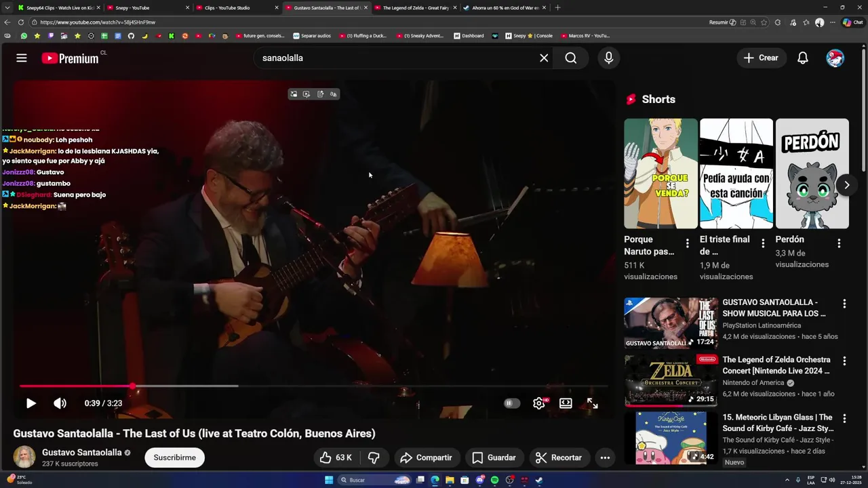Open Sneaky Advent bookmark
Image resolution: width=868 pixels, height=488 pixels.
tap(420, 36)
